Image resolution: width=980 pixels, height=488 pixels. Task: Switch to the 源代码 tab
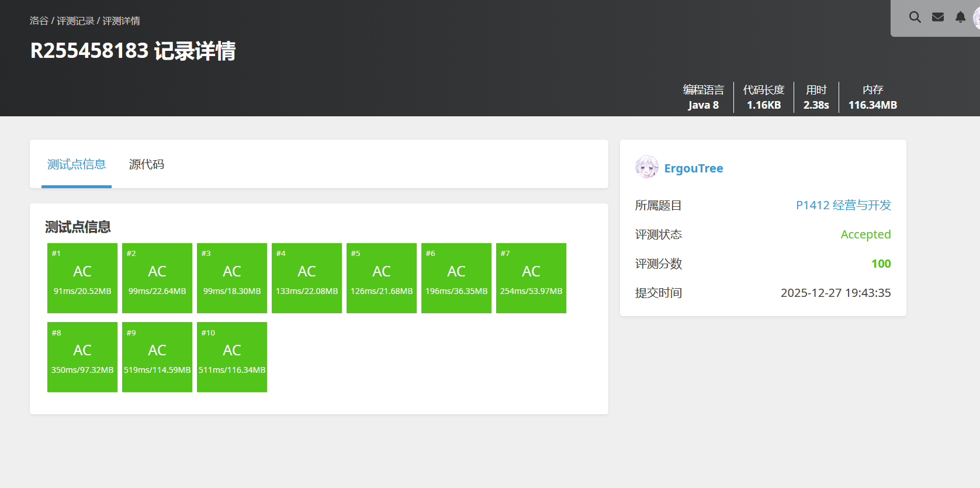point(146,165)
